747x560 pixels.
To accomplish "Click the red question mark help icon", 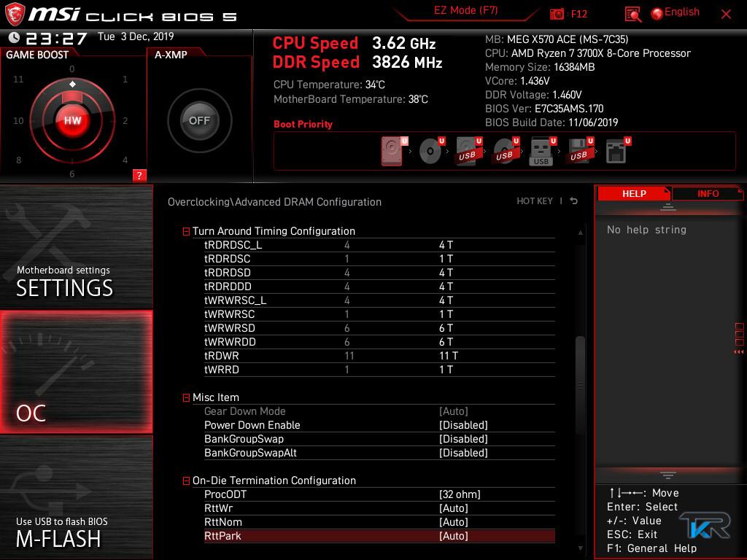I will click(x=139, y=175).
